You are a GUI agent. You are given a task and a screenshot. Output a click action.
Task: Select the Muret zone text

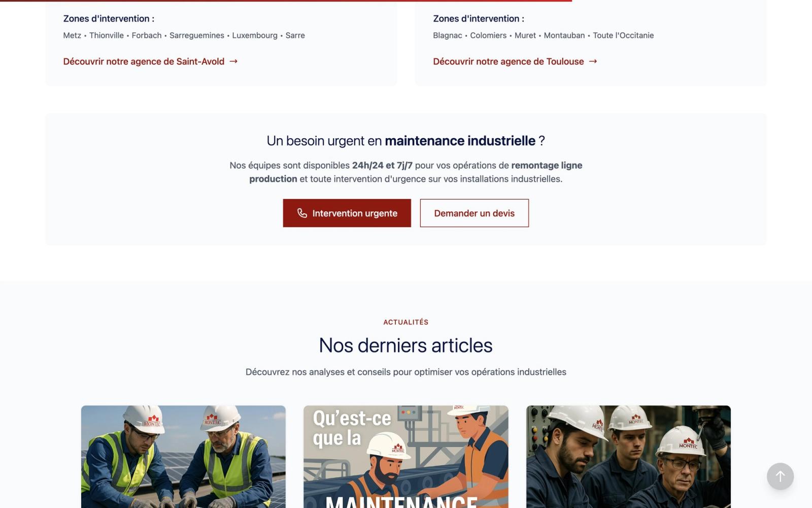pyautogui.click(x=525, y=36)
